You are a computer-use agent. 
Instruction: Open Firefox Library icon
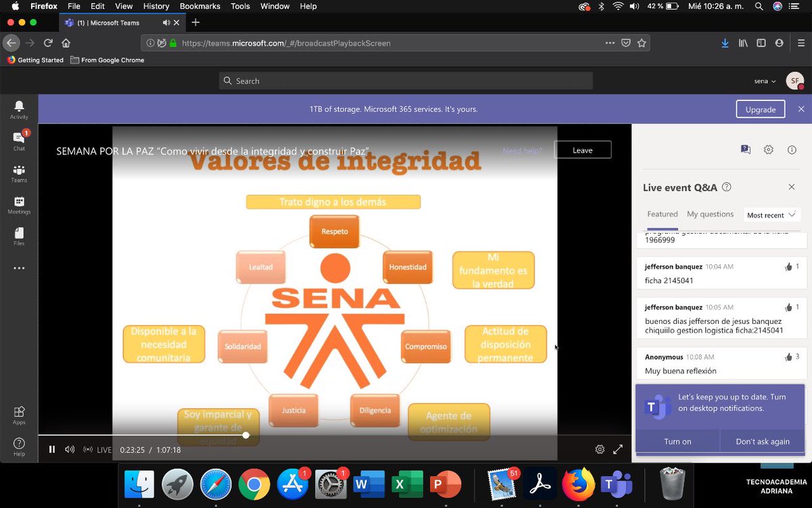click(x=743, y=43)
